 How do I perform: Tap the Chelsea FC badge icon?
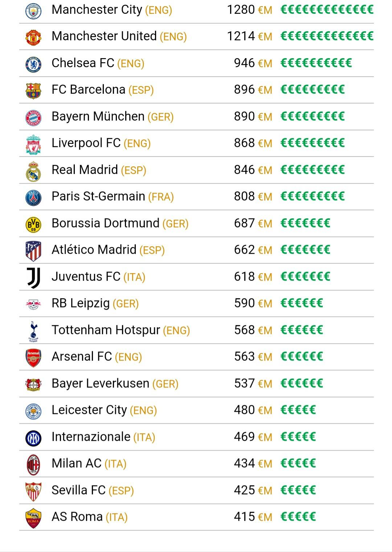coord(33,64)
